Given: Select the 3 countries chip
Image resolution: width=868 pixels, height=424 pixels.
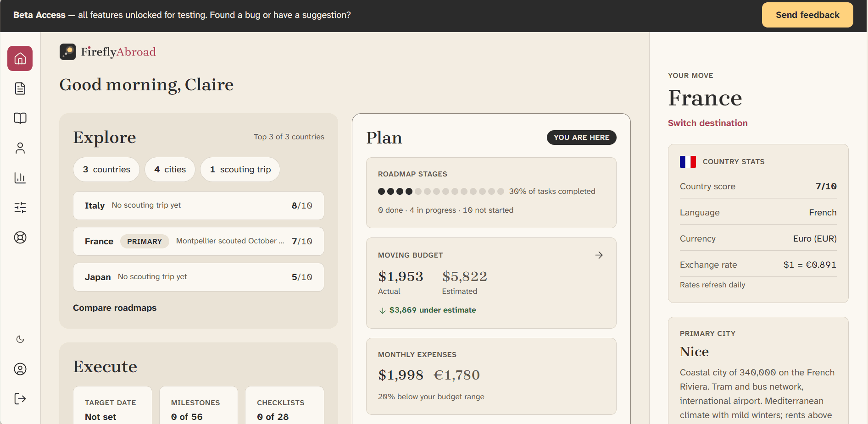Looking at the screenshot, I should click(x=106, y=170).
